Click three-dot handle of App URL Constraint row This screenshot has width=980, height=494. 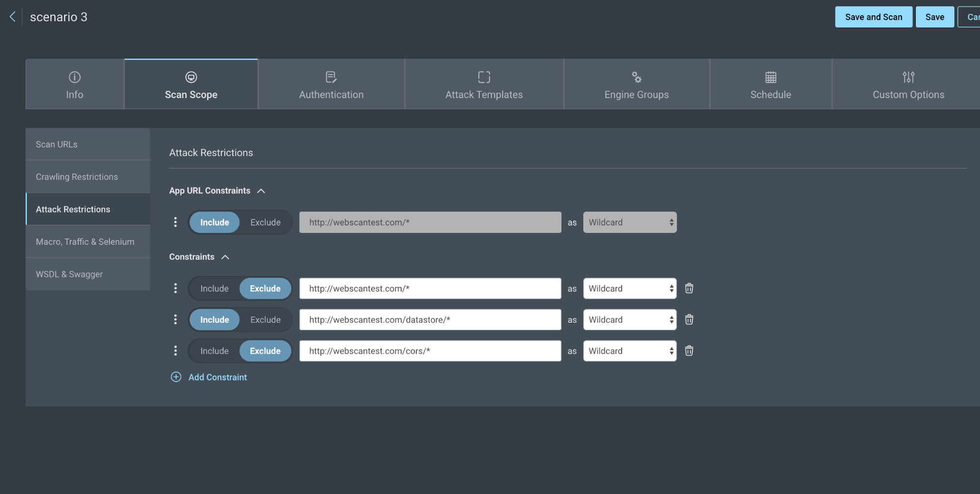(176, 222)
